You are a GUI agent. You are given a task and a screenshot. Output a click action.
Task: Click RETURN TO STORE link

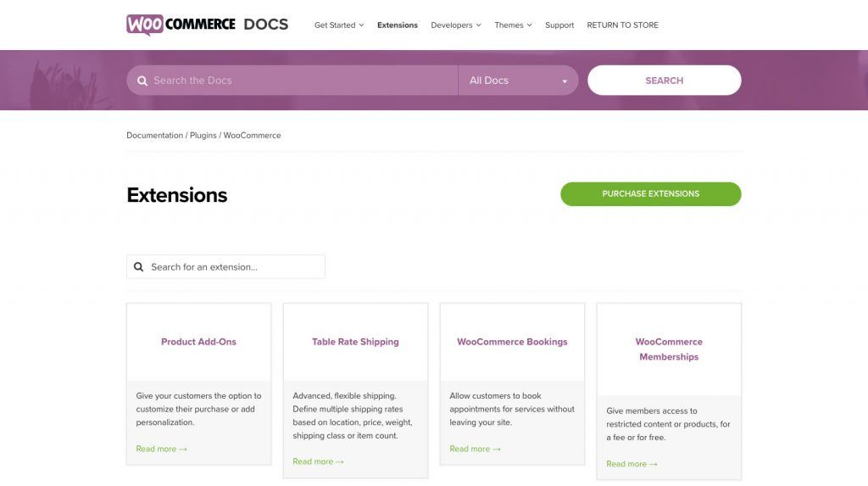[x=622, y=25]
